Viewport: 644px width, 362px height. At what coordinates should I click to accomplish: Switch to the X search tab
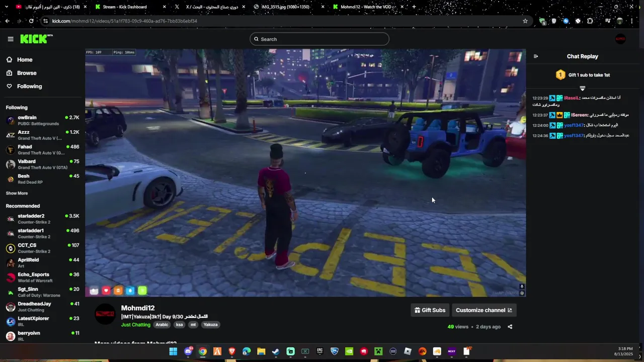pyautogui.click(x=210, y=7)
